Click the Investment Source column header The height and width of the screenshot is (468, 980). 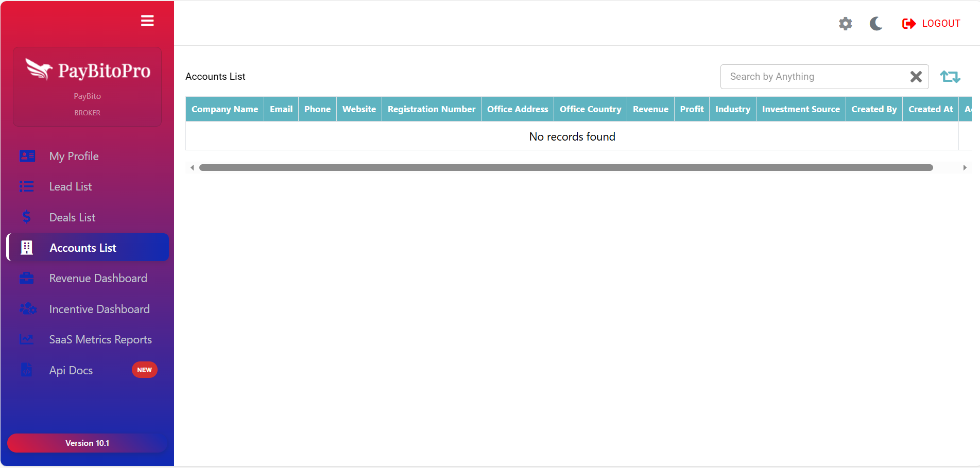coord(800,109)
